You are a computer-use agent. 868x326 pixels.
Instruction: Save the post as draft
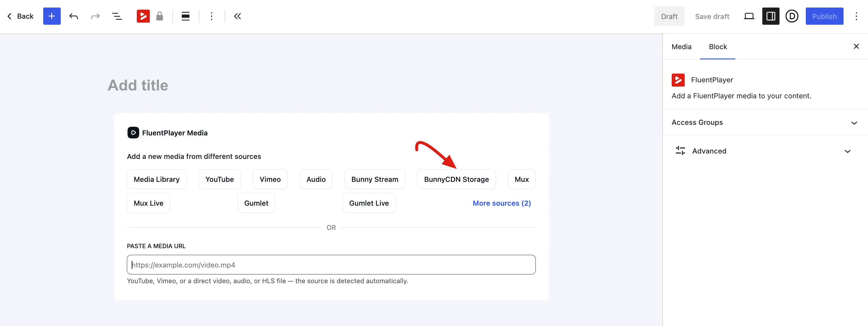[712, 17]
